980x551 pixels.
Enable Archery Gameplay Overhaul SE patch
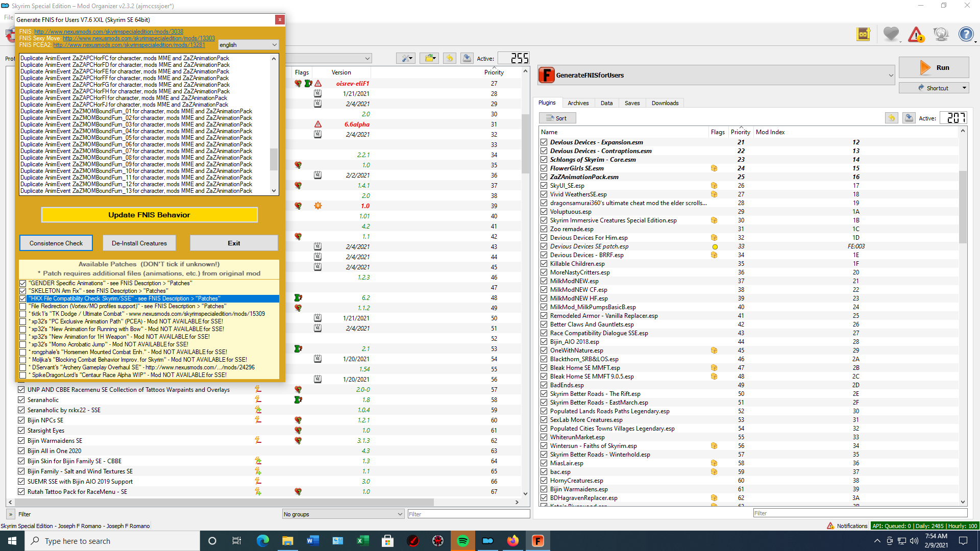pyautogui.click(x=23, y=368)
